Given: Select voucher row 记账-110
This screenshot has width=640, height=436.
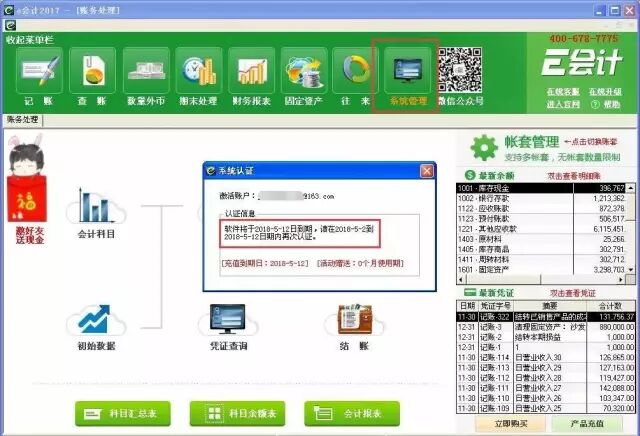Looking at the screenshot, I should pyautogui.click(x=546, y=398).
